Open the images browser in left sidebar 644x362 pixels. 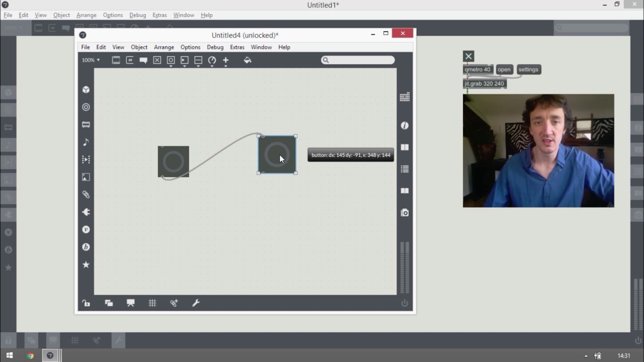click(x=86, y=177)
